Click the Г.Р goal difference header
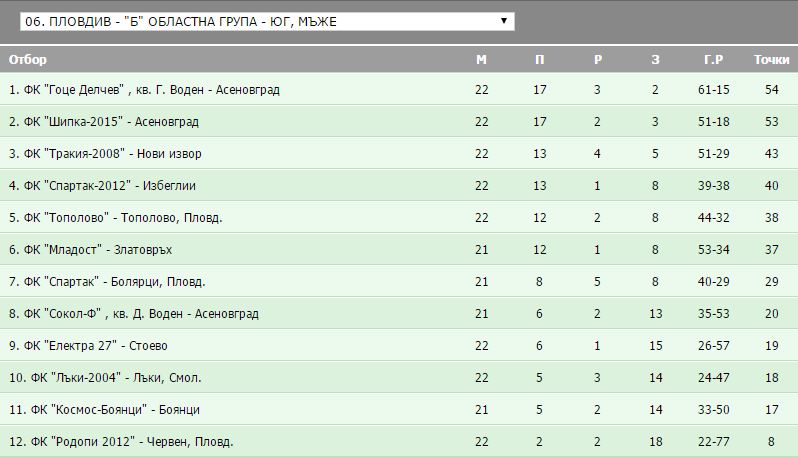The height and width of the screenshot is (458, 798). [x=713, y=60]
